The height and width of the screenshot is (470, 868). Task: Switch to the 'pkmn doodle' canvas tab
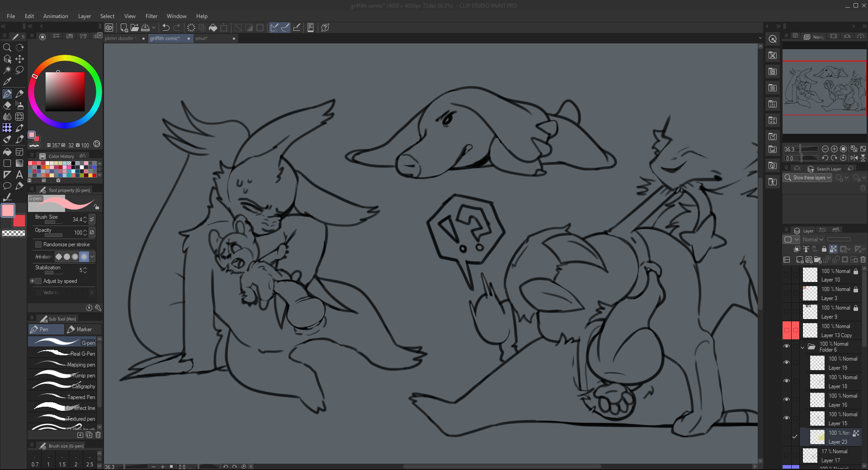(125, 38)
